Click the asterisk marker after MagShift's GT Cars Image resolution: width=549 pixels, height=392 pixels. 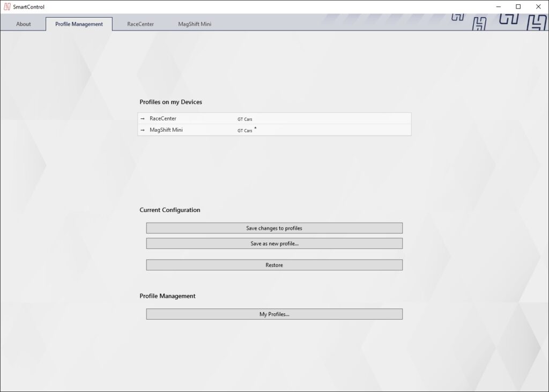pyautogui.click(x=255, y=129)
